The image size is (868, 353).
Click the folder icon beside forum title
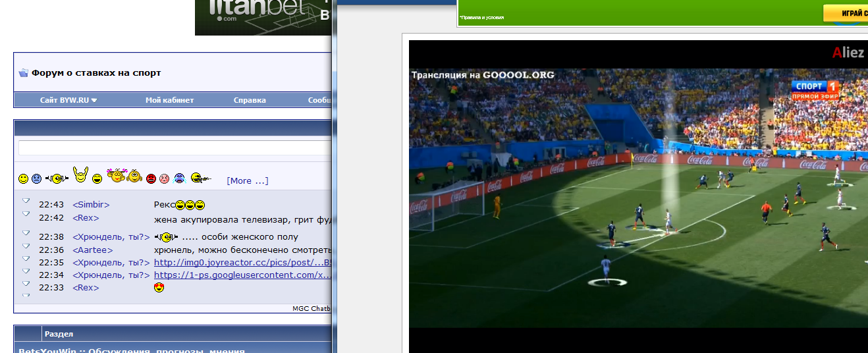point(24,73)
